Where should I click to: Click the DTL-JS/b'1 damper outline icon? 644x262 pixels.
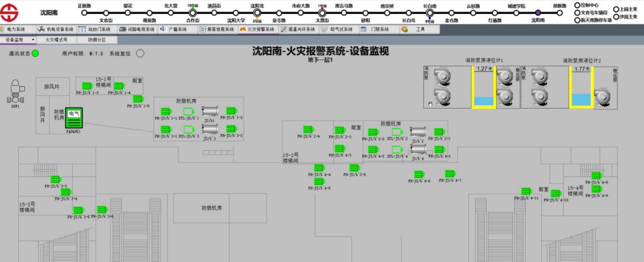(189, 112)
